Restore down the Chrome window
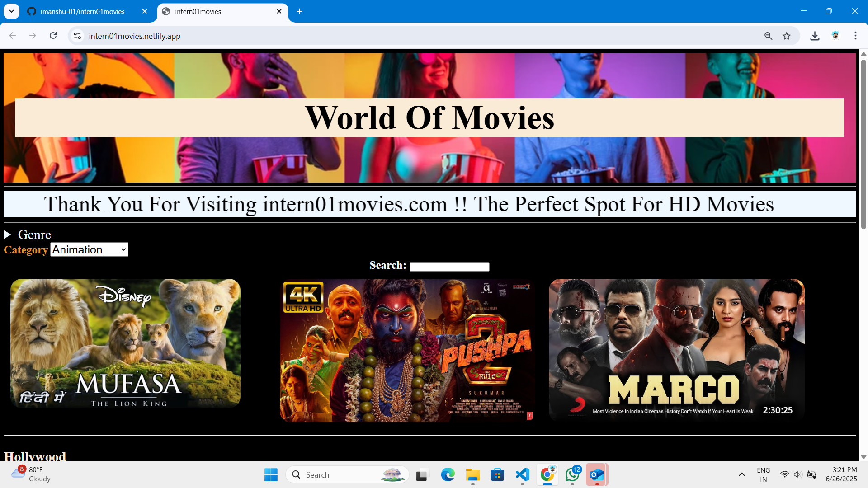This screenshot has width=868, height=488. tap(829, 11)
